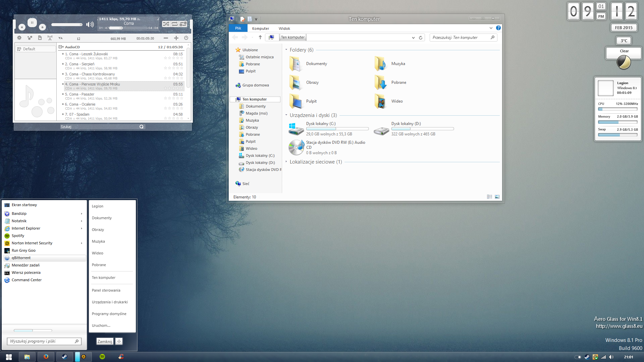Expand Norton Internet Security submenu arrow

click(82, 243)
